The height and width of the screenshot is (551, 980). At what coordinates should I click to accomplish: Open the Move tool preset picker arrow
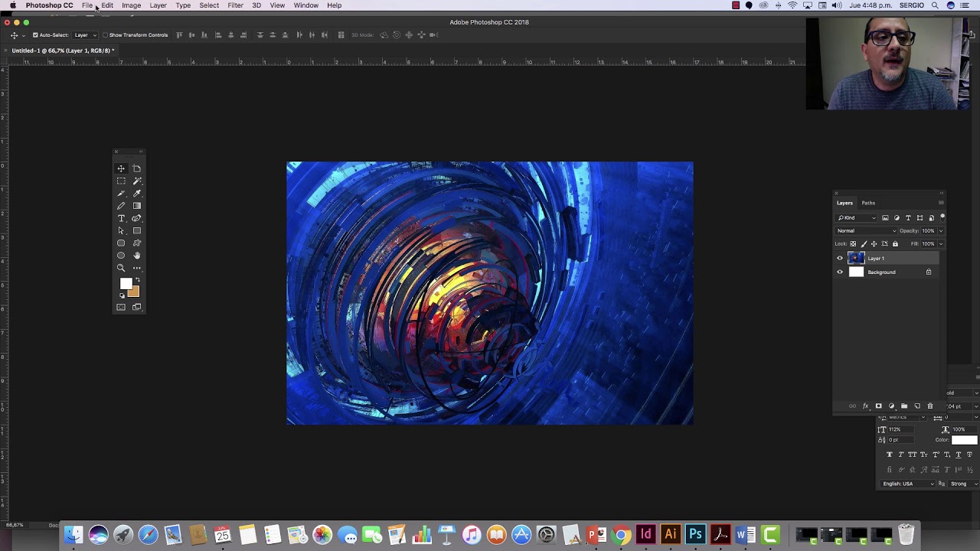click(x=23, y=35)
